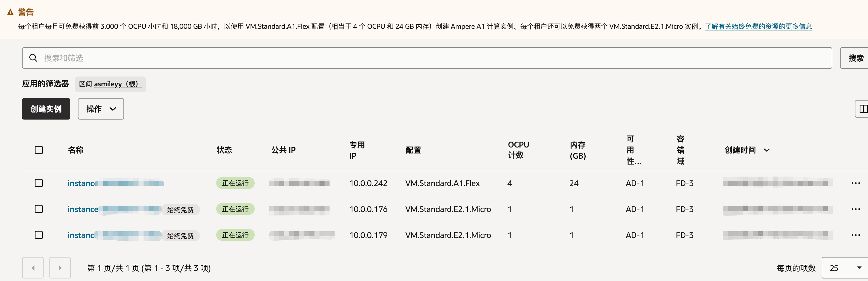This screenshot has width=868, height=281.
Task: Sort by 创建时间 column chevron
Action: [767, 150]
